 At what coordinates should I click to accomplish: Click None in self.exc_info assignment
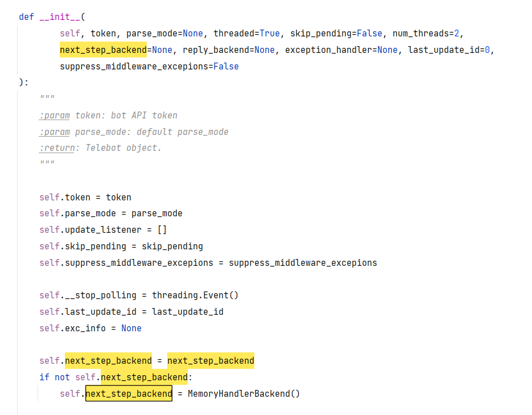click(x=131, y=328)
